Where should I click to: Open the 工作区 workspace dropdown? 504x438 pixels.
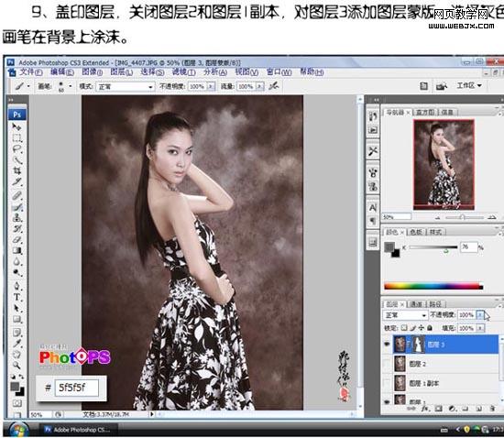point(469,85)
